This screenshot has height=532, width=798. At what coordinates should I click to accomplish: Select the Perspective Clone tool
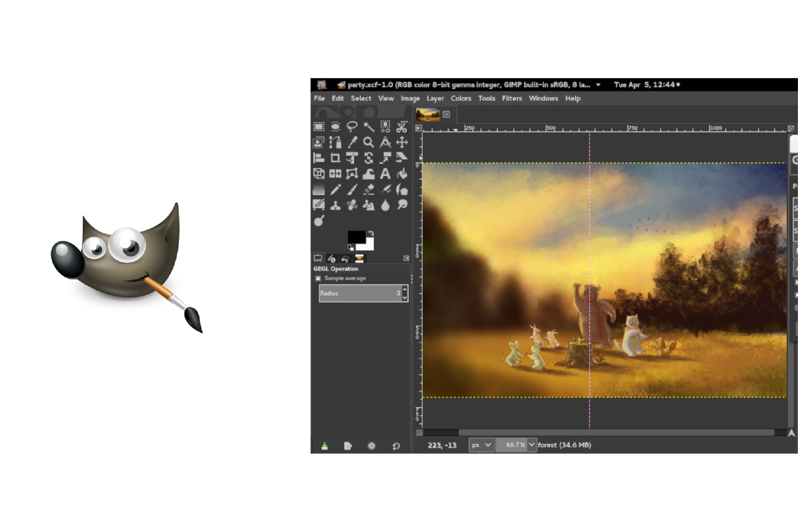click(369, 206)
